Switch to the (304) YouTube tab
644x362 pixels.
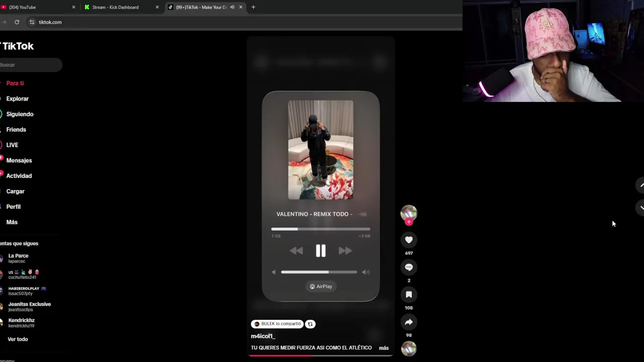(38, 7)
